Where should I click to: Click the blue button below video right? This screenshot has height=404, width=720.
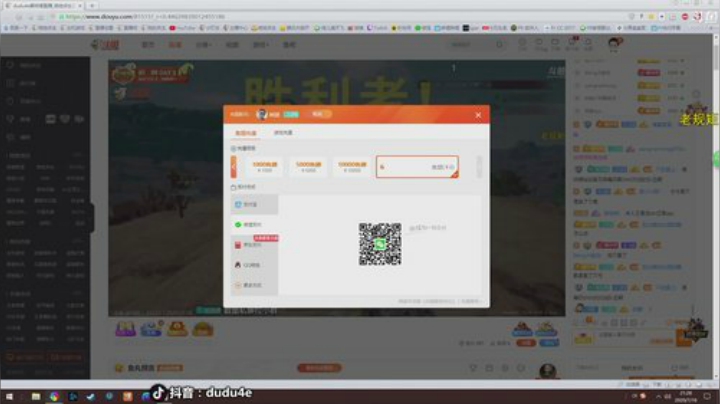549,342
